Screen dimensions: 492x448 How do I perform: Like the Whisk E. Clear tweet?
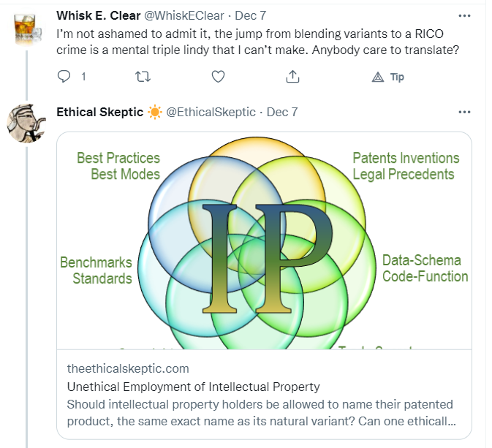[217, 77]
